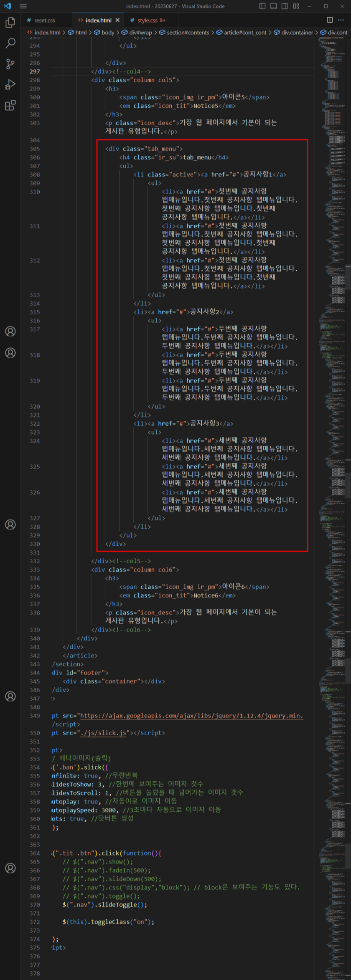This screenshot has height=980, width=351.
Task: Click the commented $(".nav").toggle() line
Action: (x=101, y=896)
